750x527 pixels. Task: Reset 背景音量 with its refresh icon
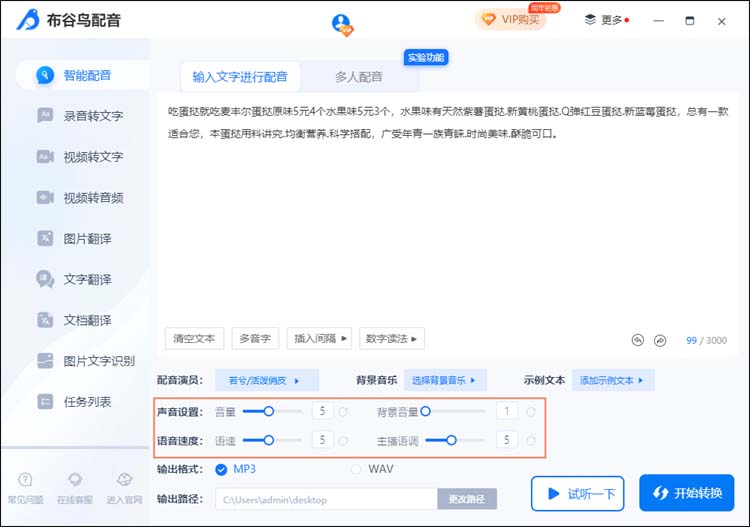pyautogui.click(x=530, y=412)
